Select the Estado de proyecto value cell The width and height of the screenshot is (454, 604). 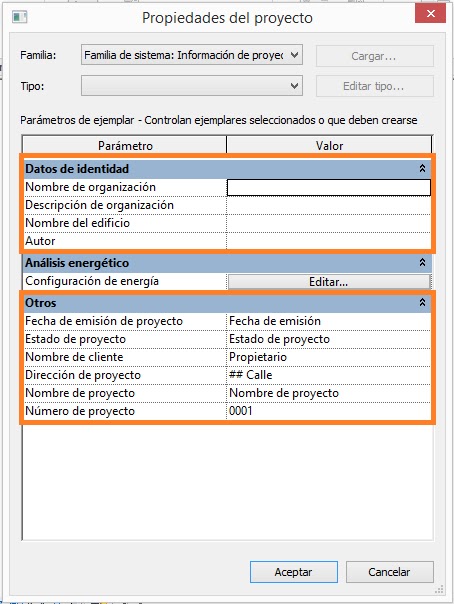329,339
